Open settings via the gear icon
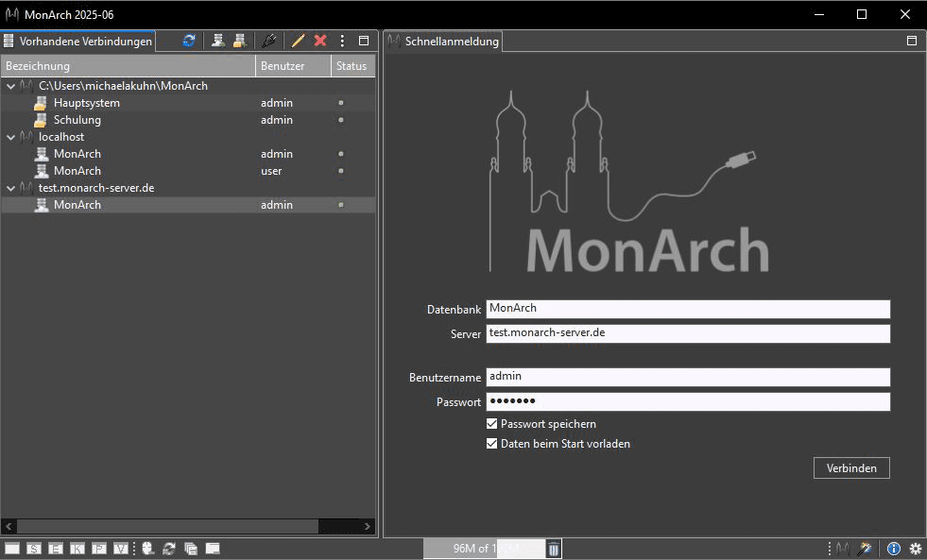This screenshot has width=927, height=560. (x=915, y=549)
